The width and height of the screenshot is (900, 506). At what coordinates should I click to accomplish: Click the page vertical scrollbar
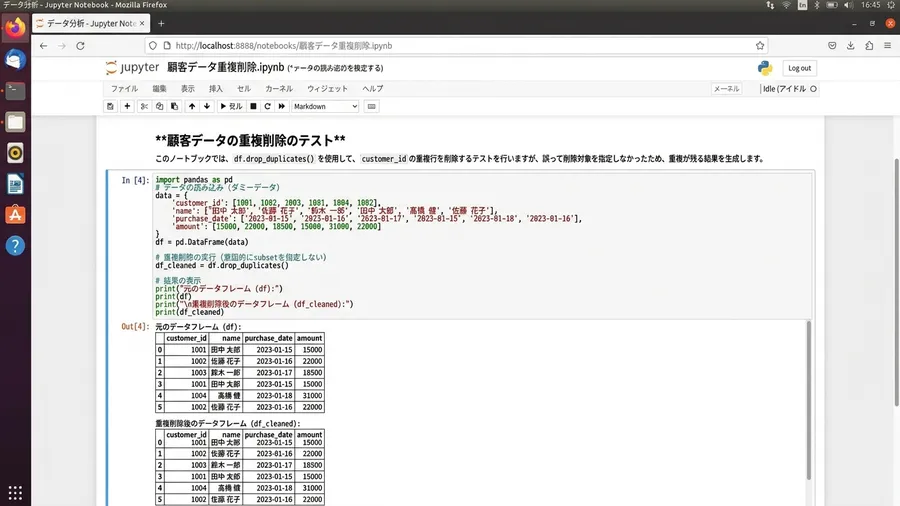(896, 281)
